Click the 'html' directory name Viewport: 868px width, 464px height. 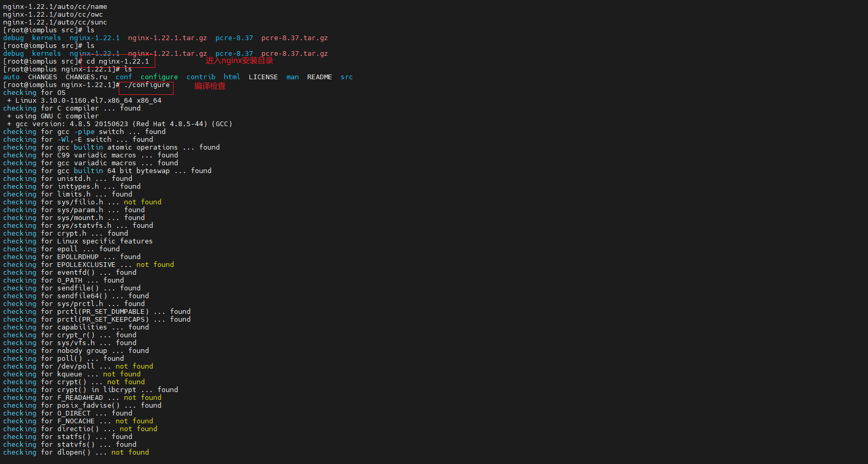tap(232, 77)
